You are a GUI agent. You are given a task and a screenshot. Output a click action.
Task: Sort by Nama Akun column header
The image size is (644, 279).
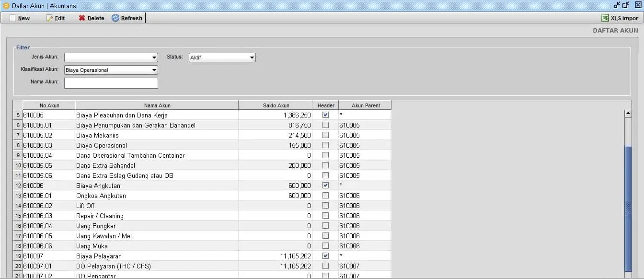pyautogui.click(x=157, y=105)
